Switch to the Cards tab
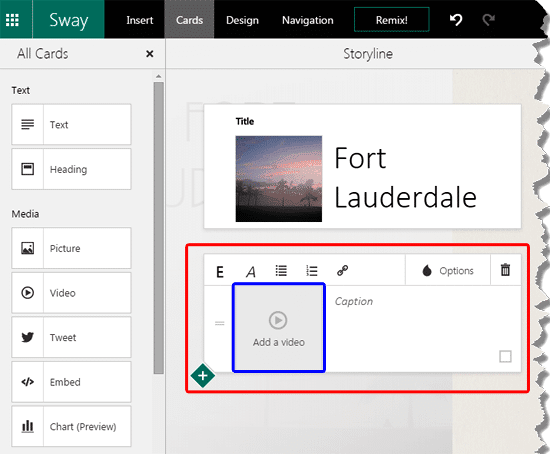 click(189, 20)
